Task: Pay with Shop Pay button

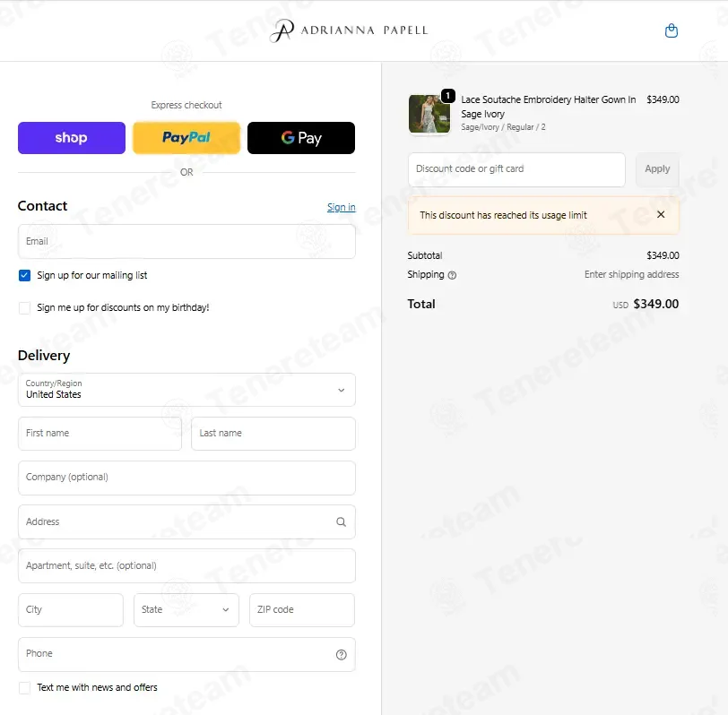Action: coord(72,138)
